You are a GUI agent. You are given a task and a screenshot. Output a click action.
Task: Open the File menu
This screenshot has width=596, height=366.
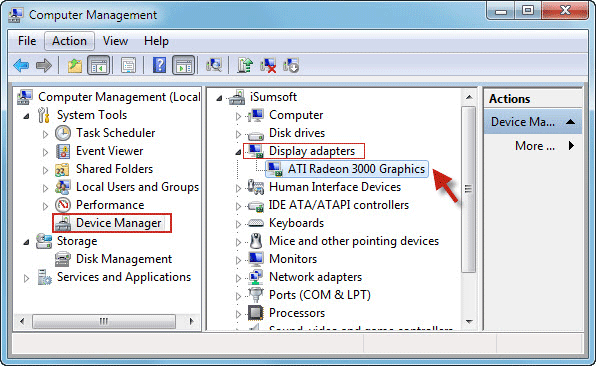pyautogui.click(x=27, y=41)
